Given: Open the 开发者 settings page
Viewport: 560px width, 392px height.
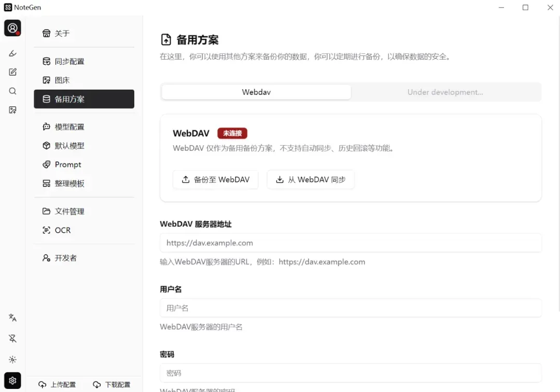Looking at the screenshot, I should point(84,258).
